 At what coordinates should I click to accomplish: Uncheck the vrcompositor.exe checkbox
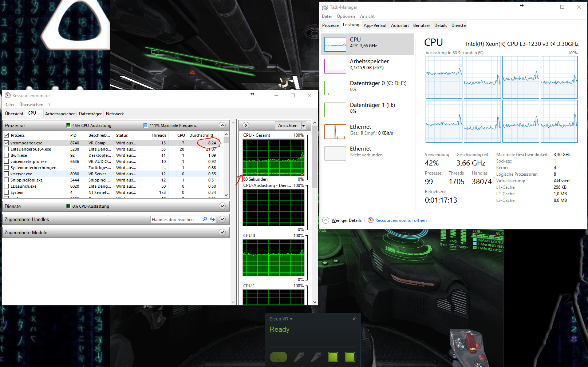(7, 143)
